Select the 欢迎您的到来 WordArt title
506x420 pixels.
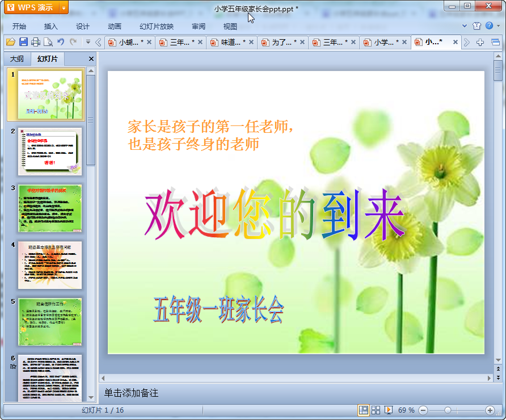click(275, 214)
